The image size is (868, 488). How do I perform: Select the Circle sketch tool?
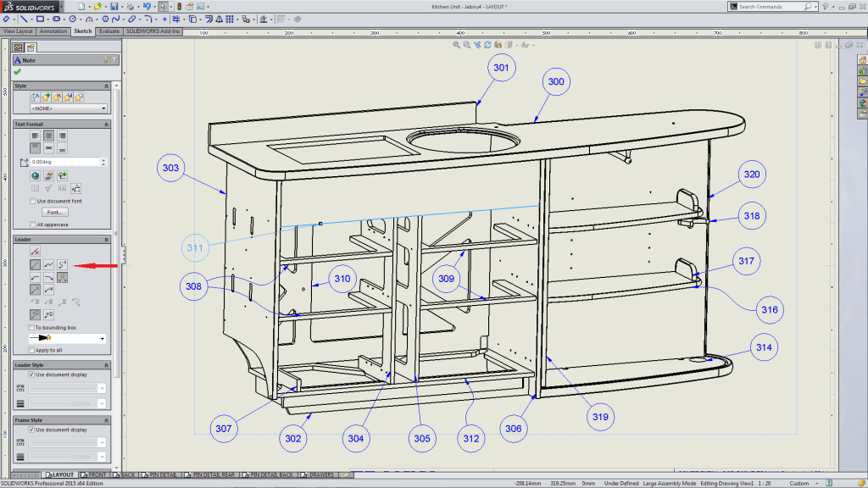coord(73,19)
